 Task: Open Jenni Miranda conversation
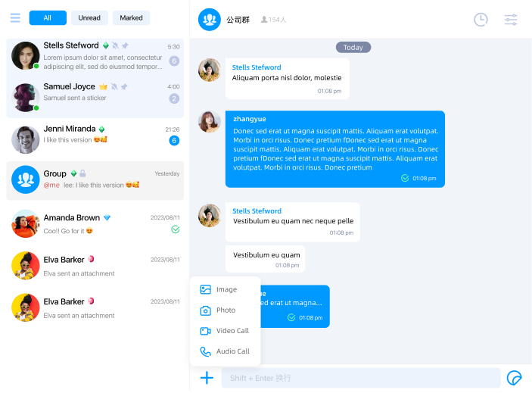click(x=95, y=139)
